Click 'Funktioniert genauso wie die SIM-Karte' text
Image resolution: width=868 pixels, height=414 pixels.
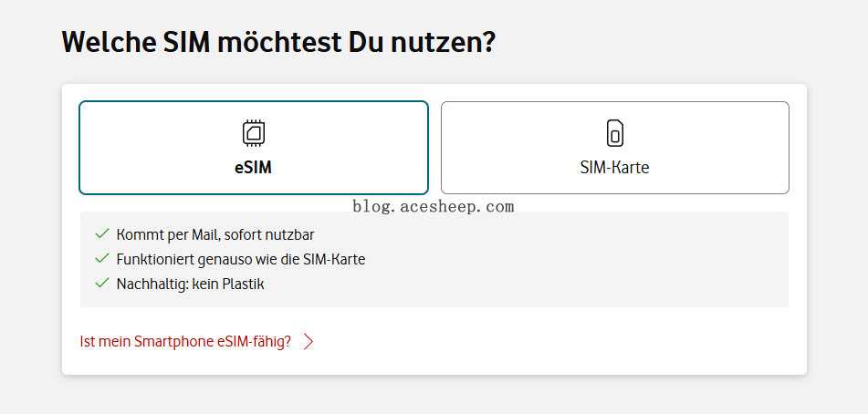(x=241, y=259)
